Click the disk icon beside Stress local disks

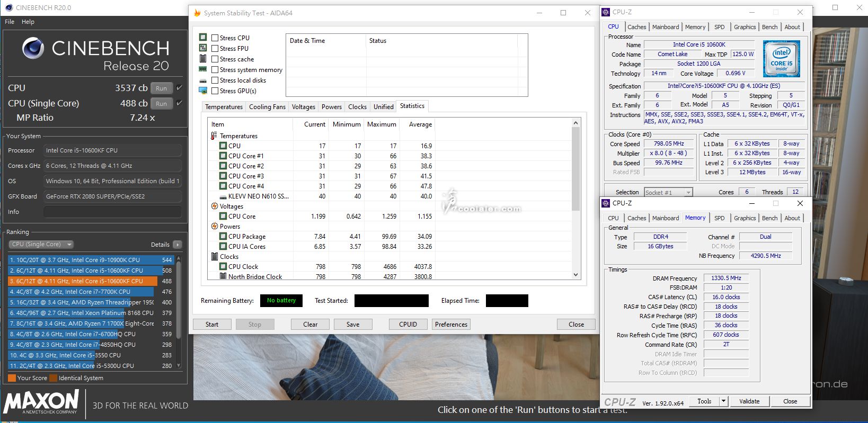click(x=202, y=80)
